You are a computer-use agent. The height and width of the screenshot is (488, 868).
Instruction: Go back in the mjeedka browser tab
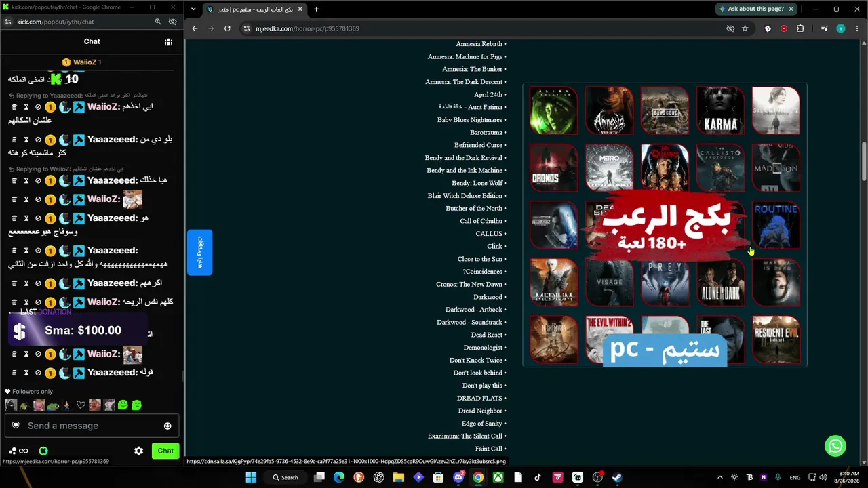pos(195,28)
